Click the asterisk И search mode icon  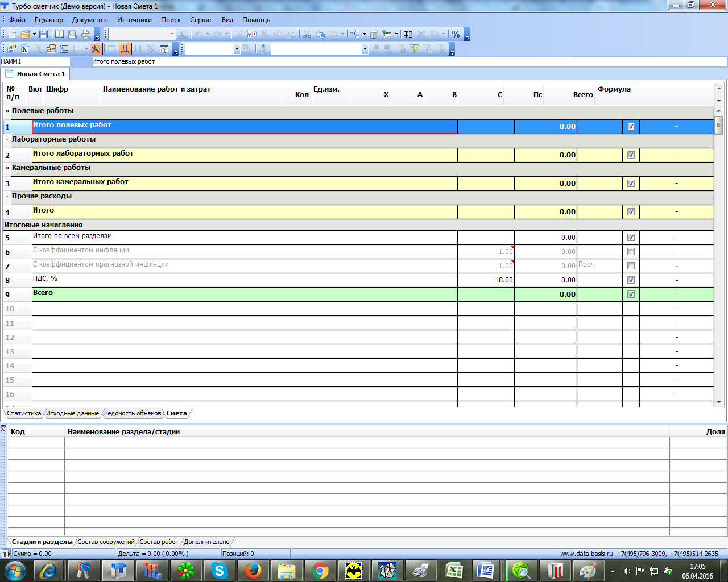(x=263, y=49)
